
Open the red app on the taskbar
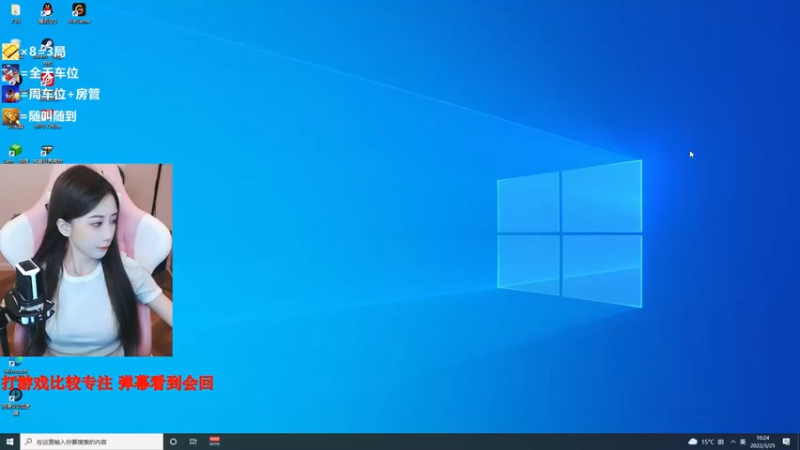214,442
